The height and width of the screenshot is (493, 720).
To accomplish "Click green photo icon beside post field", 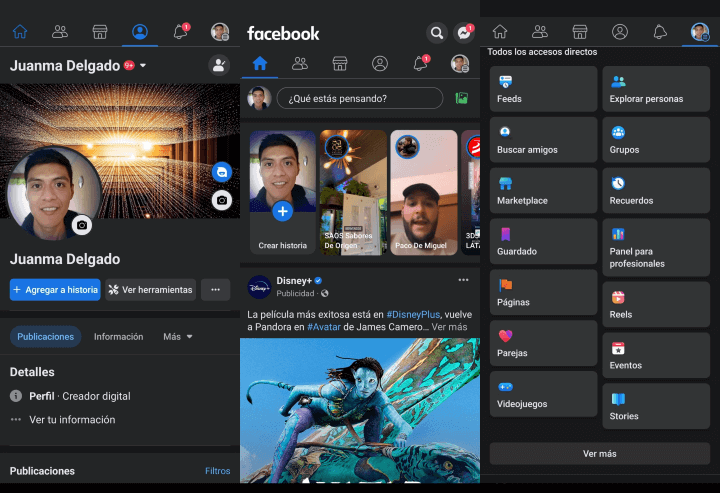I will pyautogui.click(x=461, y=98).
